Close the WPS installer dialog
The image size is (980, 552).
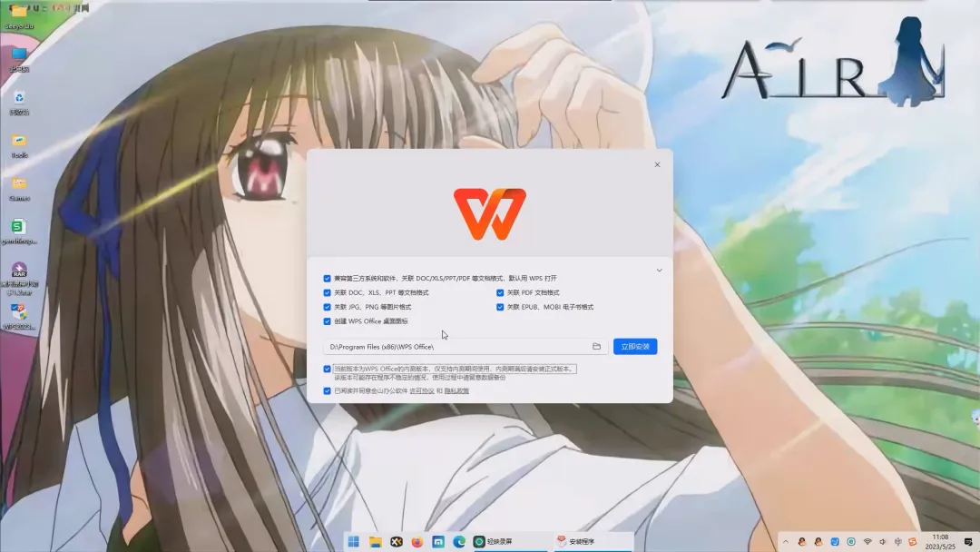(657, 164)
